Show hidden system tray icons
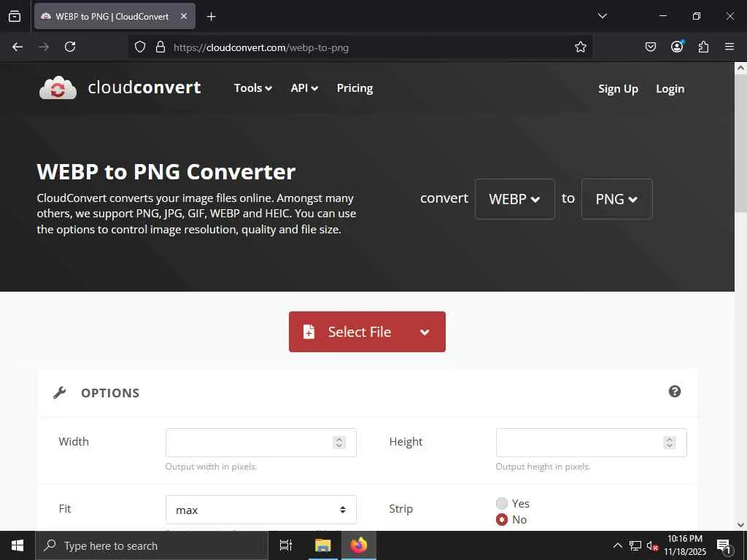Viewport: 747px width, 560px height. pos(617,545)
